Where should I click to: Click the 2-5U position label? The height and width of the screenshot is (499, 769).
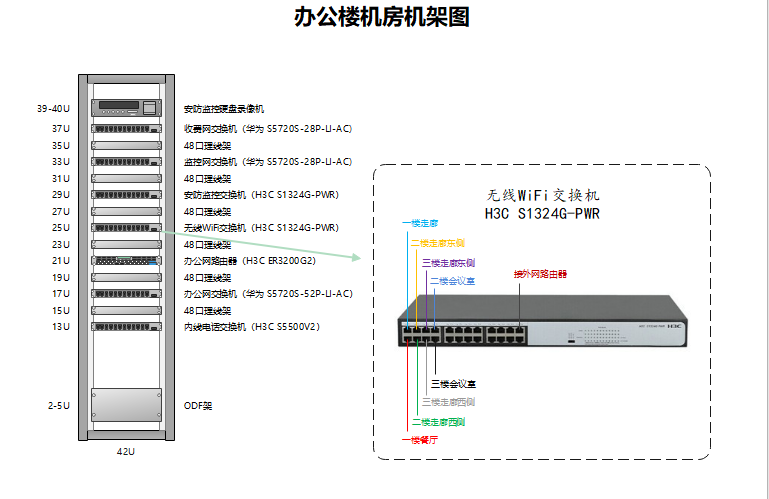coord(59,406)
